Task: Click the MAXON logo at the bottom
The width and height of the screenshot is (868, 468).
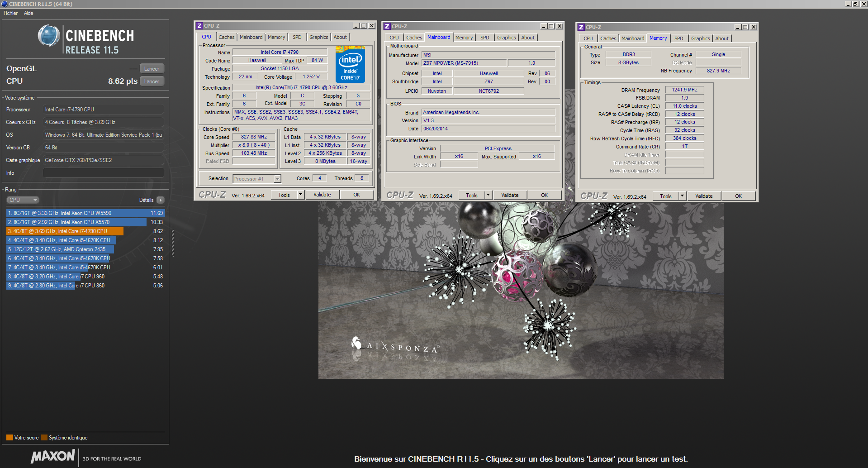Action: [53, 456]
